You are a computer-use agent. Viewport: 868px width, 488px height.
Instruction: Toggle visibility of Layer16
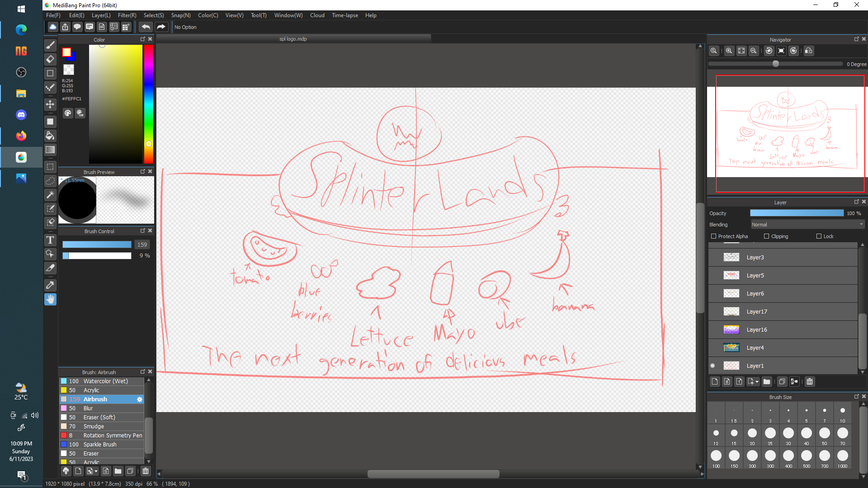tap(713, 330)
